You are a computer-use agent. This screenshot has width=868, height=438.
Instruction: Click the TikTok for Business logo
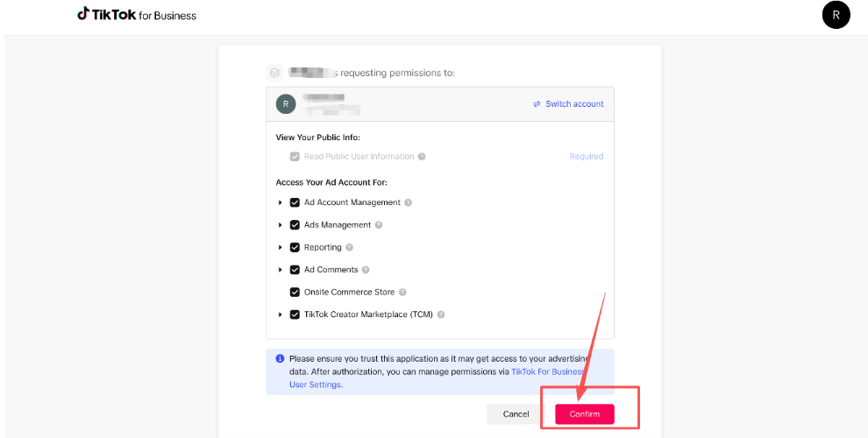137,15
